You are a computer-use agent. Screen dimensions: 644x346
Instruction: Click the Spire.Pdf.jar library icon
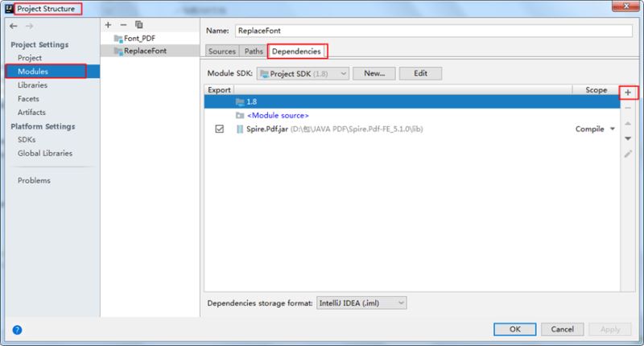coord(239,130)
